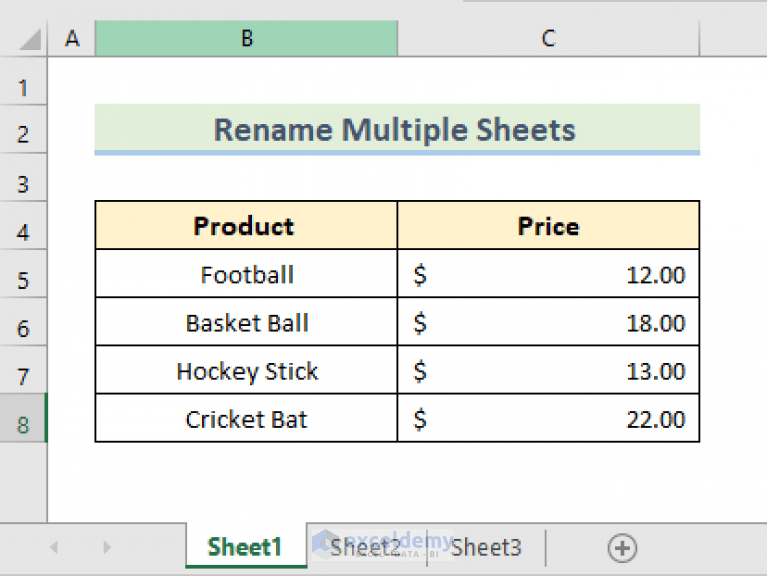Select column A header
The height and width of the screenshot is (576, 767).
point(72,38)
